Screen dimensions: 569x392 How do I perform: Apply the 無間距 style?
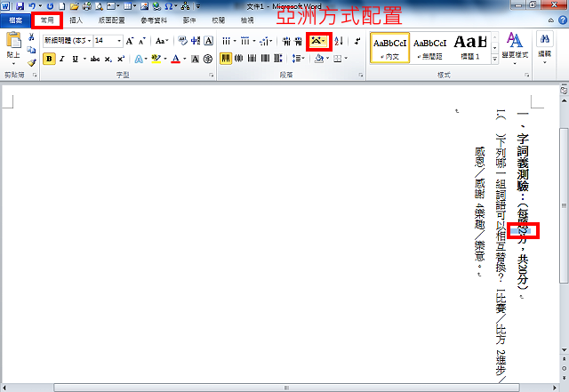(430, 48)
